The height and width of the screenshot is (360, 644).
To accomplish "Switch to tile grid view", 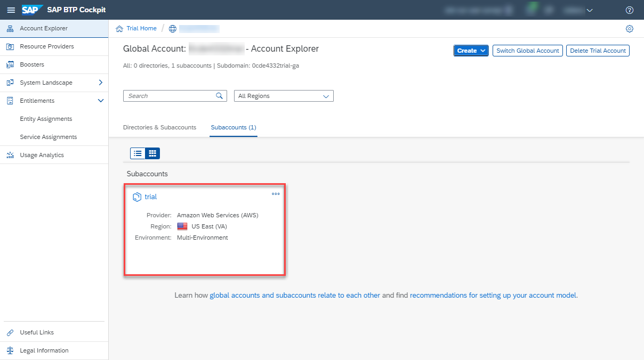I will point(152,153).
